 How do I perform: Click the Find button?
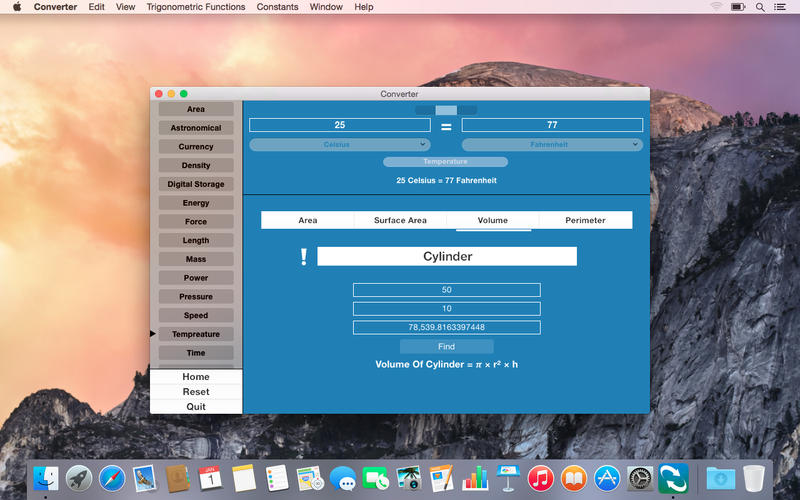[x=446, y=346]
